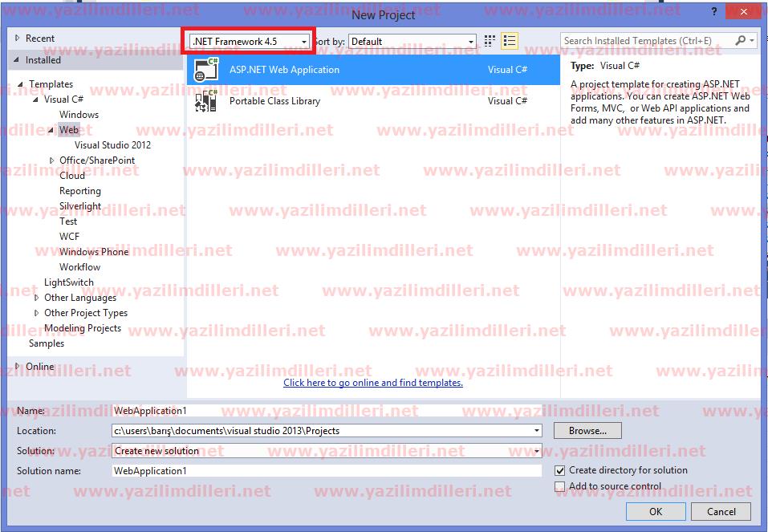Close the New Project dialog
This screenshot has height=532, width=768.
(x=744, y=11)
